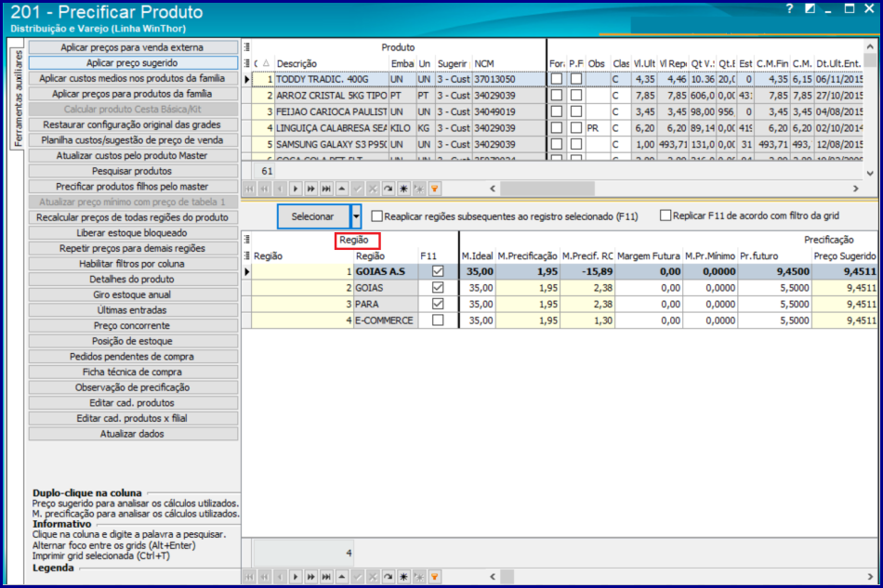
Task: Toggle For. checkbox for LINGUIÇA CALABRESA row
Action: 557,128
